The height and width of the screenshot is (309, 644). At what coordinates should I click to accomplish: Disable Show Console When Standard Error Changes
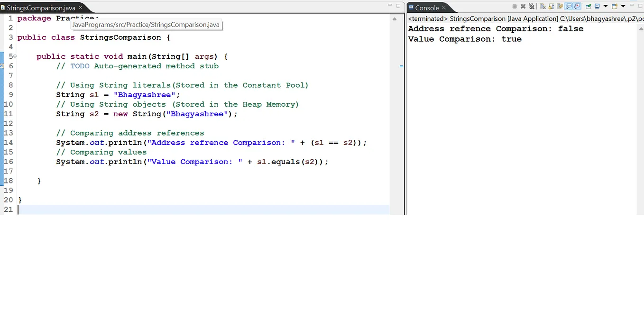(577, 6)
